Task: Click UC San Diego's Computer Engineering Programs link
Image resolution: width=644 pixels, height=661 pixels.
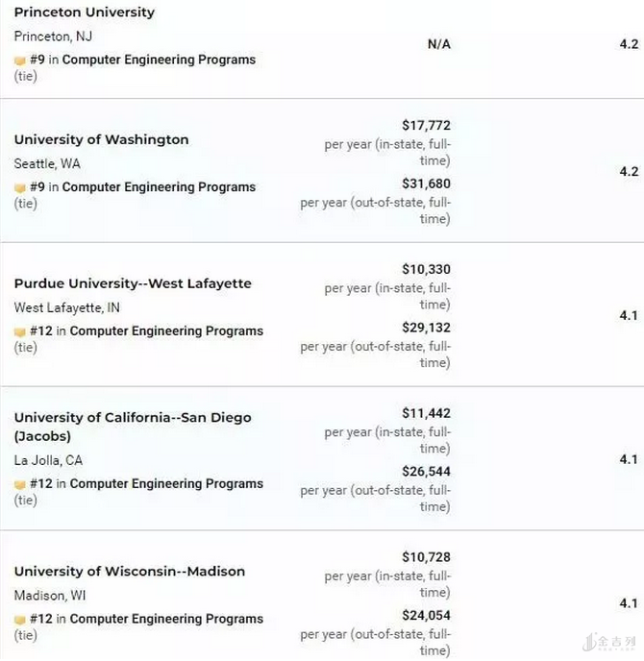Action: pyautogui.click(x=166, y=484)
